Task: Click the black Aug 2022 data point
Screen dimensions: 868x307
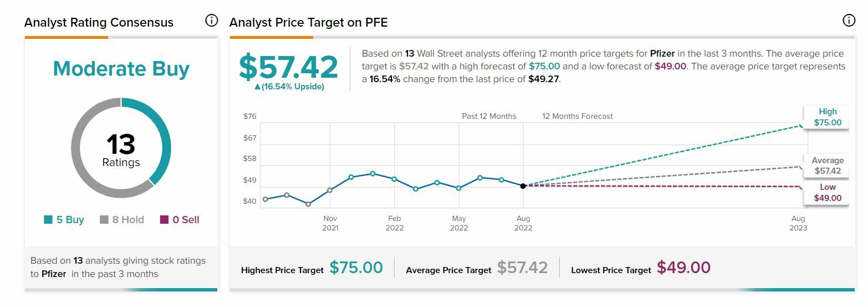Action: 523,186
